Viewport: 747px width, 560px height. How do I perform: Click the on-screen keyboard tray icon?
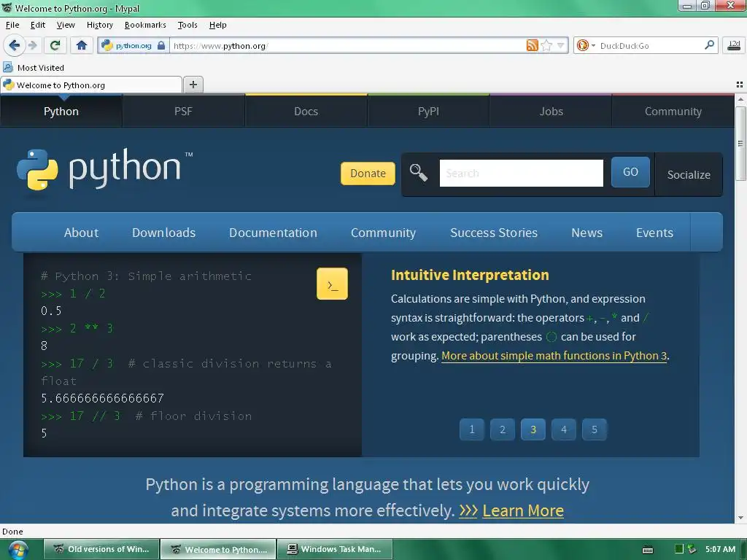coord(648,550)
